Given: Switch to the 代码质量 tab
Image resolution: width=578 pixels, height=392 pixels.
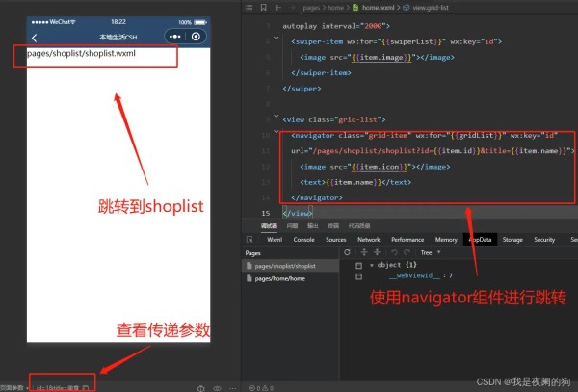Looking at the screenshot, I should point(359,225).
